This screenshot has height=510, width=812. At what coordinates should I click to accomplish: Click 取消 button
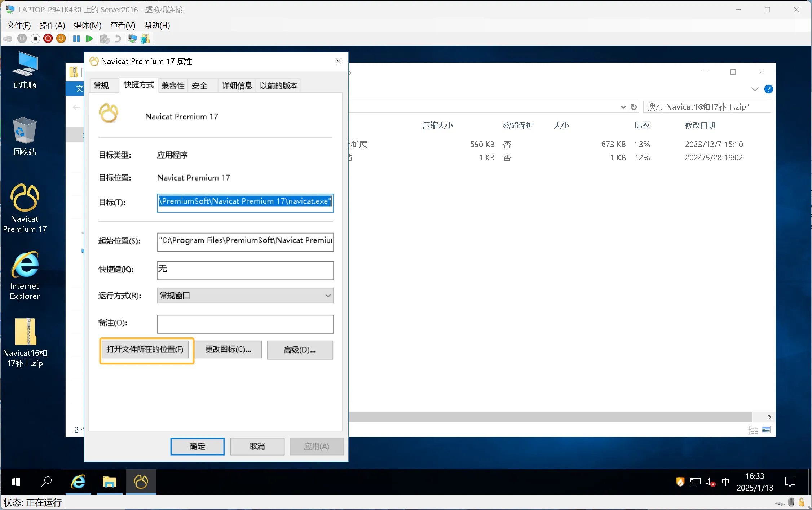(x=257, y=447)
